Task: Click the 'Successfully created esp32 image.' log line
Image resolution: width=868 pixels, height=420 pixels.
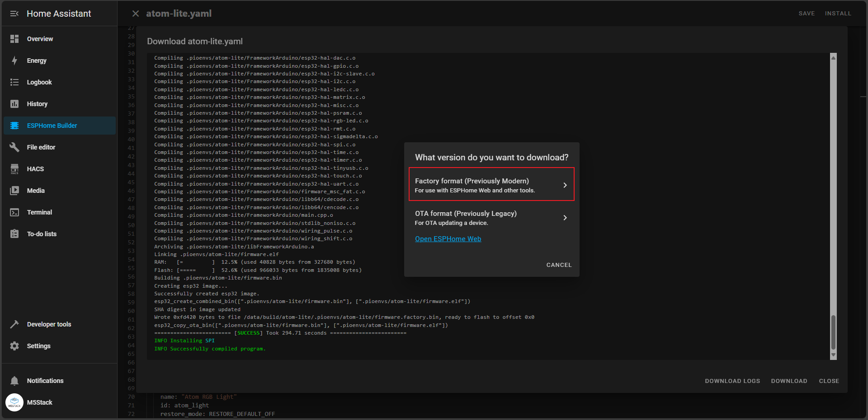Action: [x=207, y=294]
